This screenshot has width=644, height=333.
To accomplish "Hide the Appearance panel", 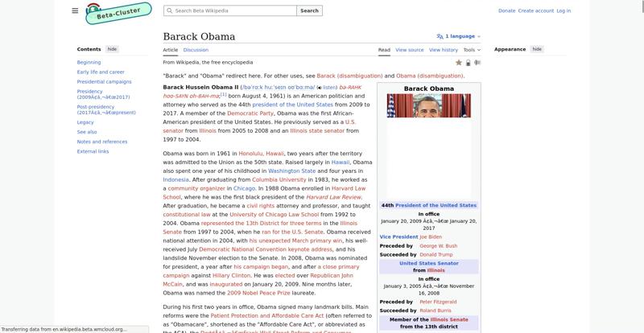I will tap(536, 49).
